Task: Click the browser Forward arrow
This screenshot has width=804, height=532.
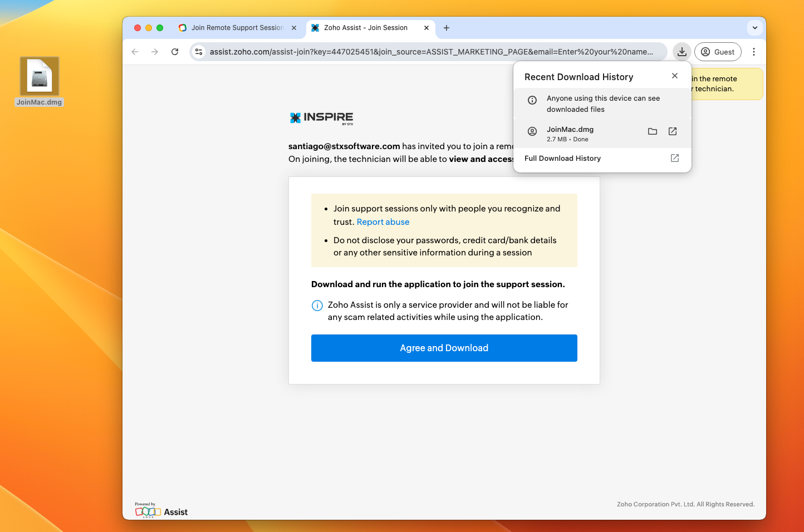Action: [155, 52]
